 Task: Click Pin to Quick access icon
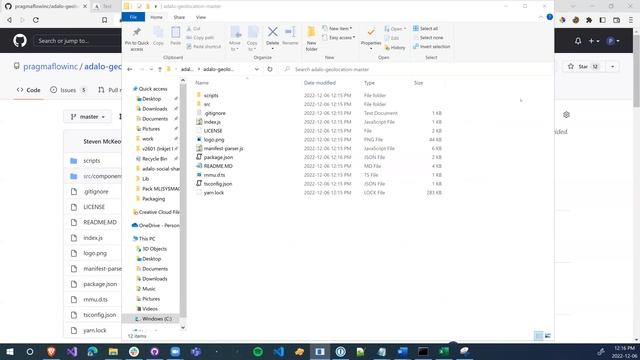[x=136, y=33]
